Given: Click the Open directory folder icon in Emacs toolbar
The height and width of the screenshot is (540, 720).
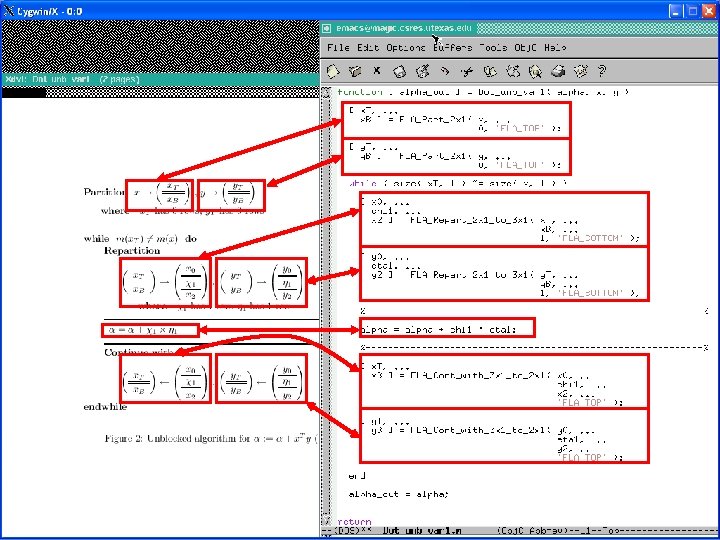Looking at the screenshot, I should pyautogui.click(x=355, y=71).
